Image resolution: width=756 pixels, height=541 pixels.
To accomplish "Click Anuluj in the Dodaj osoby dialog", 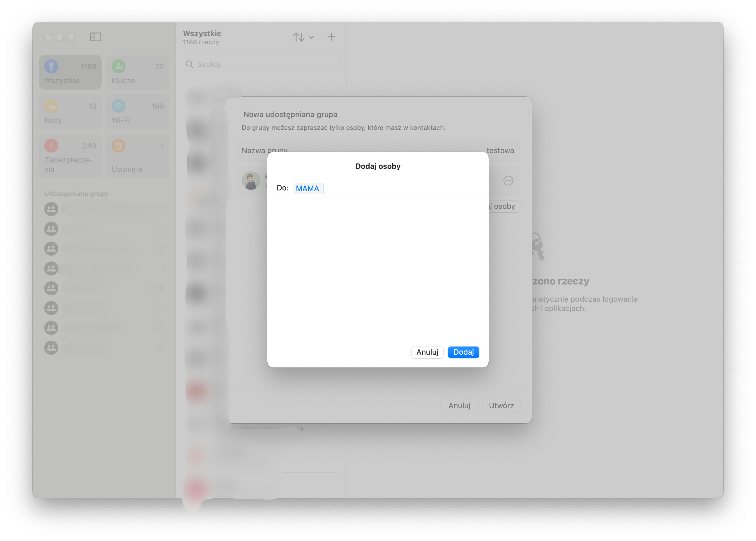I will (427, 352).
